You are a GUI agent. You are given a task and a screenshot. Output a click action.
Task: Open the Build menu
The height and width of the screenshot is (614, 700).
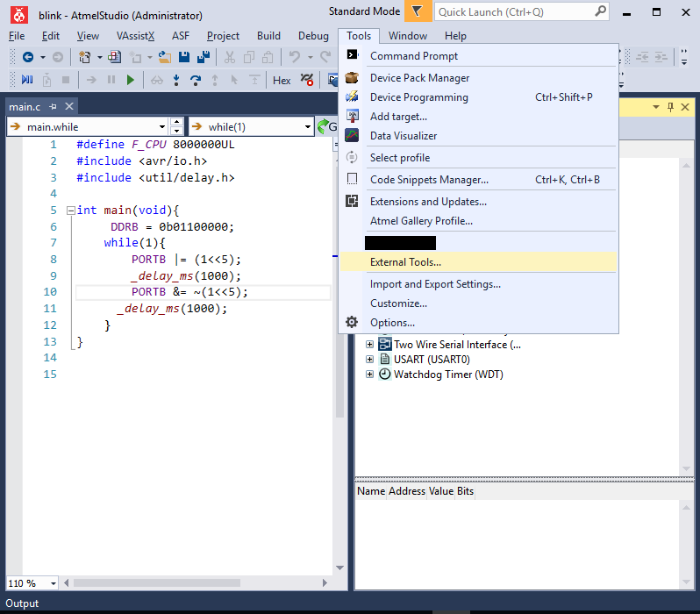(268, 36)
